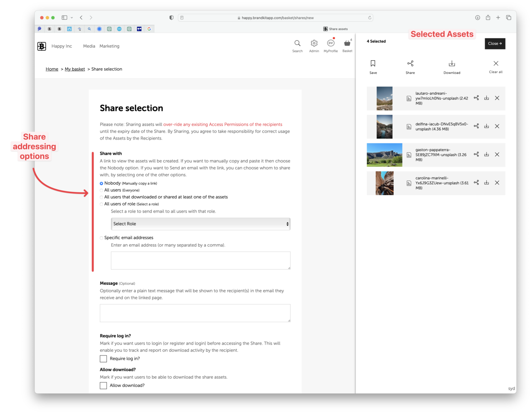Select the Specific email addresses option
The width and height of the screenshot is (532, 414).
coord(101,238)
